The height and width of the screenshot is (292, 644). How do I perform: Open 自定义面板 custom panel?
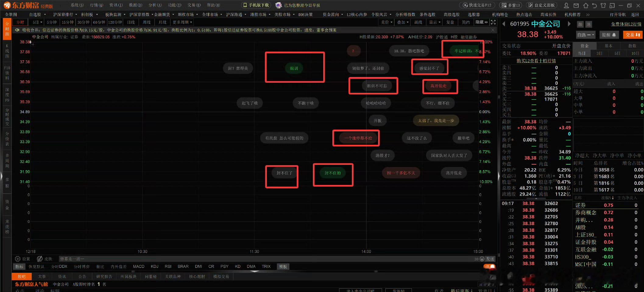(x=541, y=5)
